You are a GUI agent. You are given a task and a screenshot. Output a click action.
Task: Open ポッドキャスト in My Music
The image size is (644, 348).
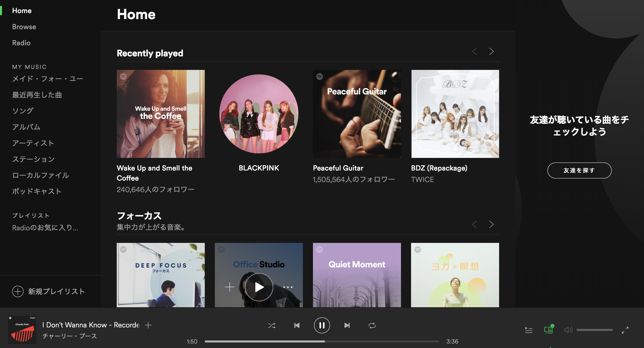37,191
